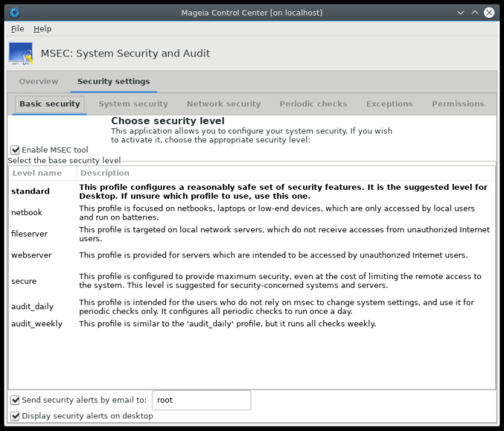Maximize the window using the titlebar arrow
Viewport: 504px width, 431px height.
point(474,13)
